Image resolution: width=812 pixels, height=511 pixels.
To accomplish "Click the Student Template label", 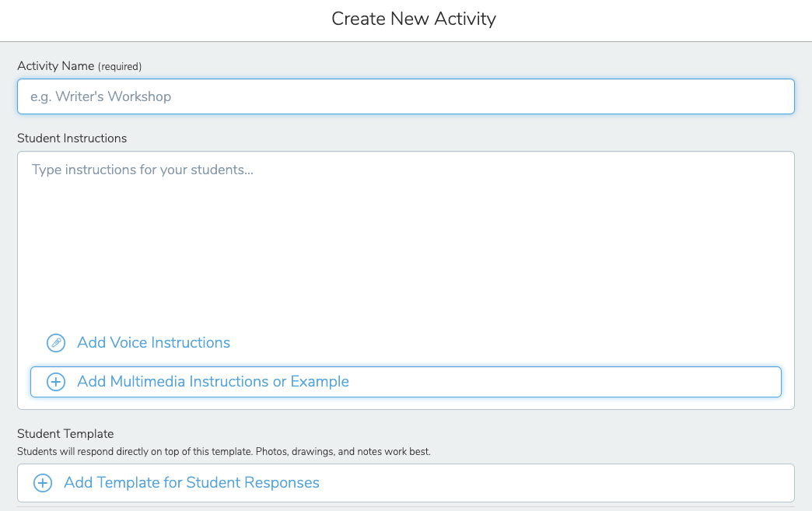I will [65, 434].
